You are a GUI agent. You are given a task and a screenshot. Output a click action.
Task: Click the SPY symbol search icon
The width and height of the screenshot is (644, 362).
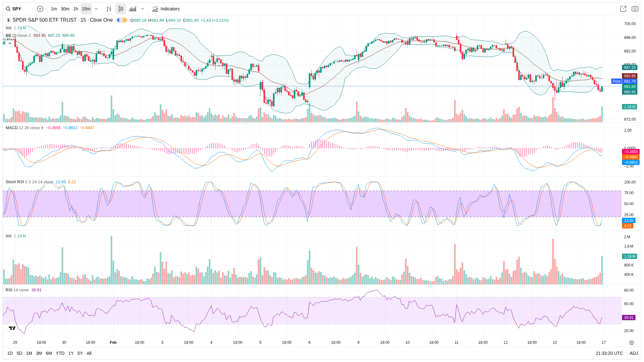[8, 9]
